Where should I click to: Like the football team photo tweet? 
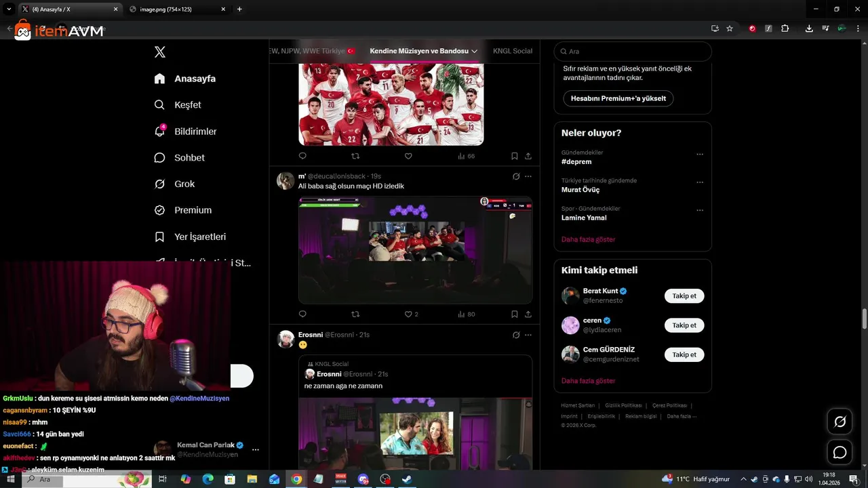[408, 156]
